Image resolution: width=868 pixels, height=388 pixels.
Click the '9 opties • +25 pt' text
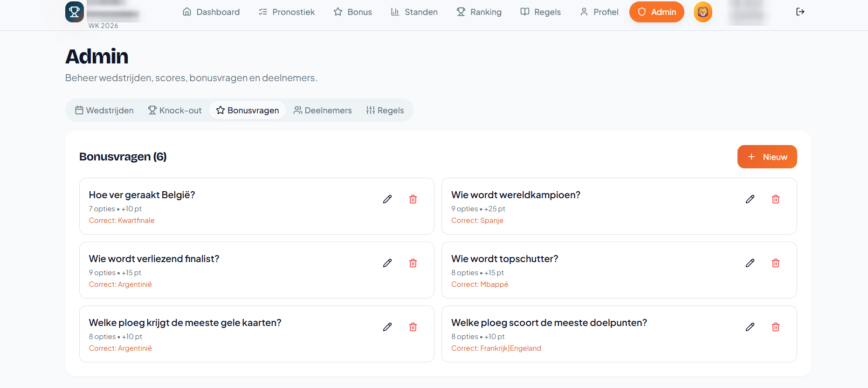coord(478,209)
